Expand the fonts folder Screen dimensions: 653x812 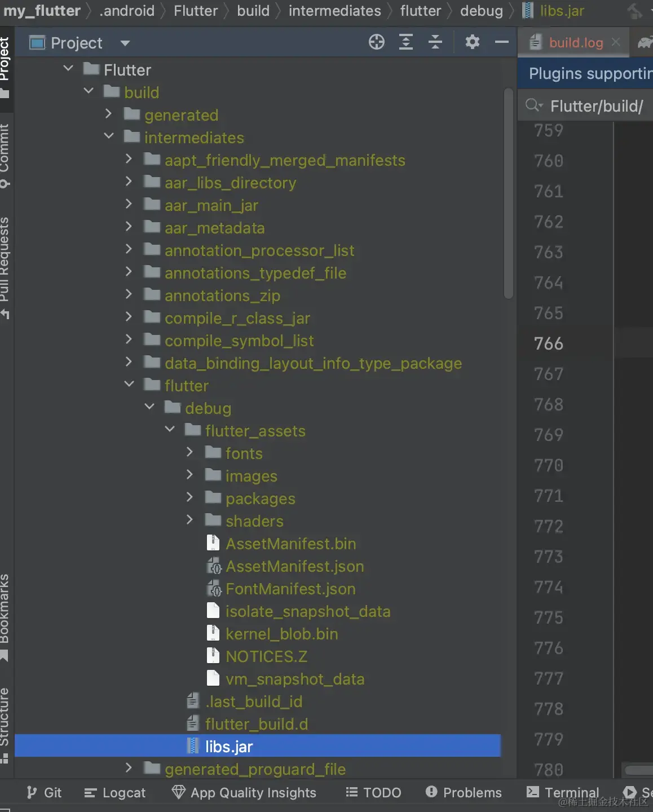tap(190, 452)
